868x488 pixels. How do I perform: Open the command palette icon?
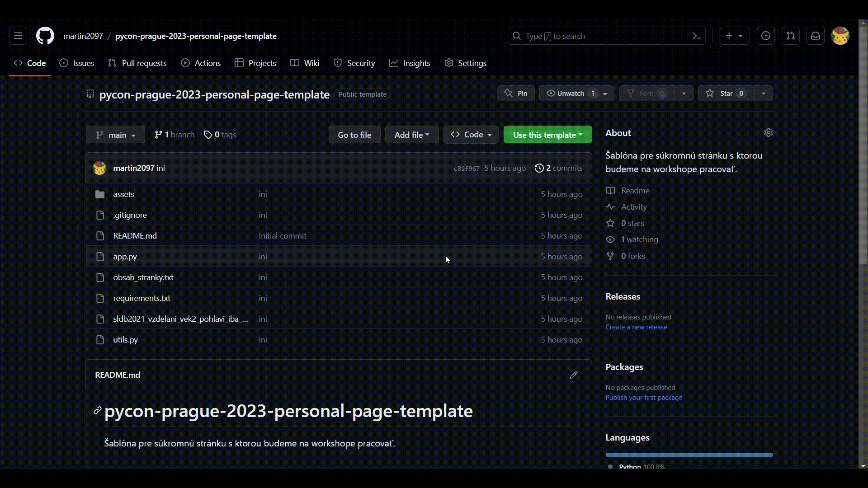(696, 36)
